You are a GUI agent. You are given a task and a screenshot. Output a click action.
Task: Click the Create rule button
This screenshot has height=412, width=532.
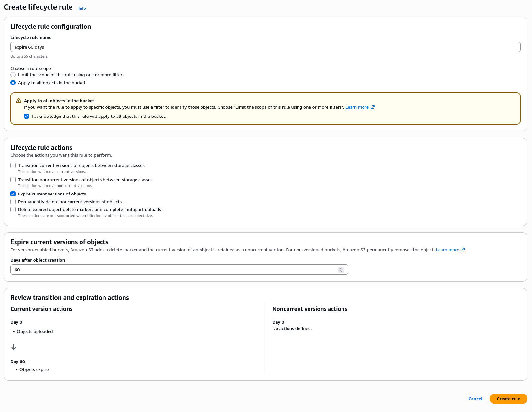508,399
